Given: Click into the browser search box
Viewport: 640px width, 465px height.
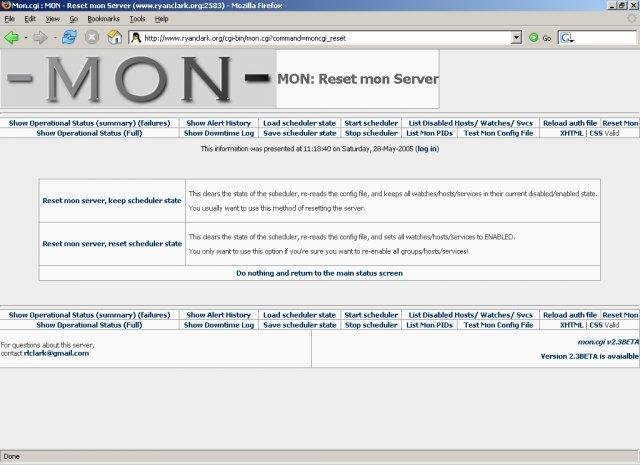Looking at the screenshot, I should (605, 38).
